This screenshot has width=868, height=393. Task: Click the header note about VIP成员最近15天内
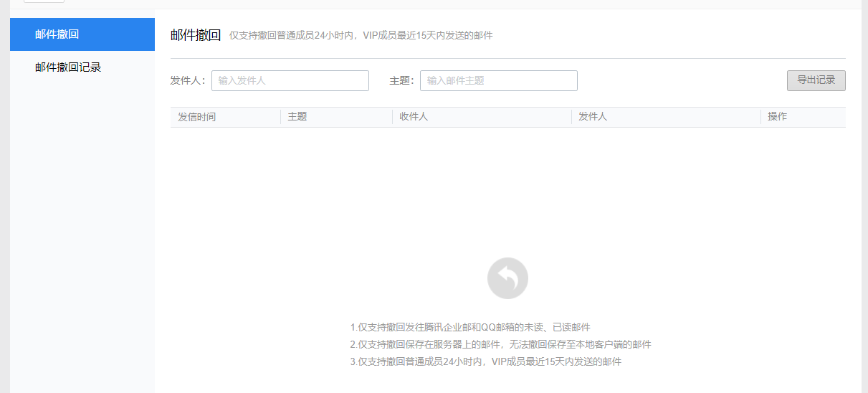click(361, 36)
